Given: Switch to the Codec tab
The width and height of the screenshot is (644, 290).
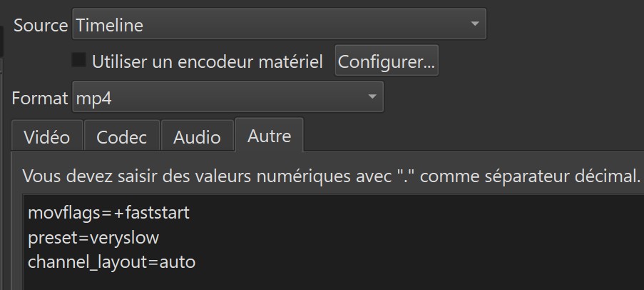Looking at the screenshot, I should (121, 136).
